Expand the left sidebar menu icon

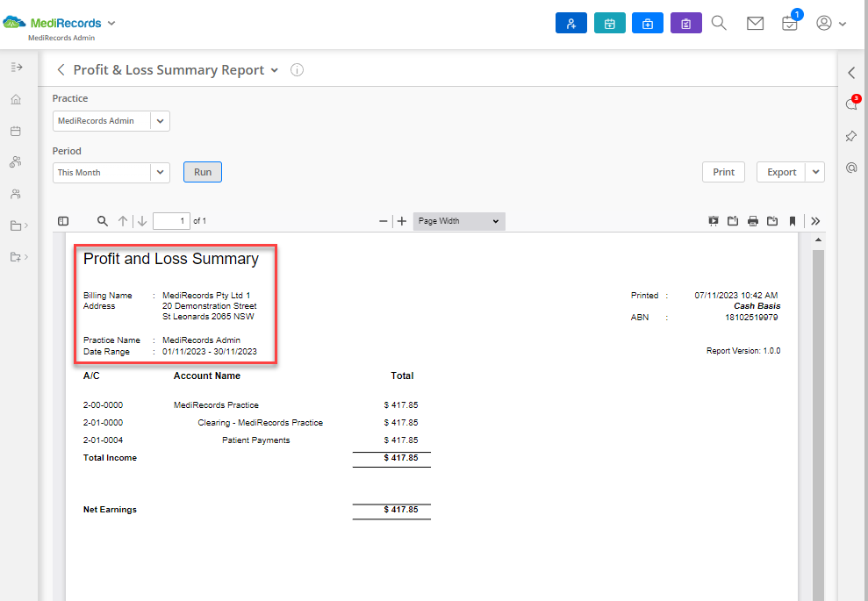coord(17,68)
